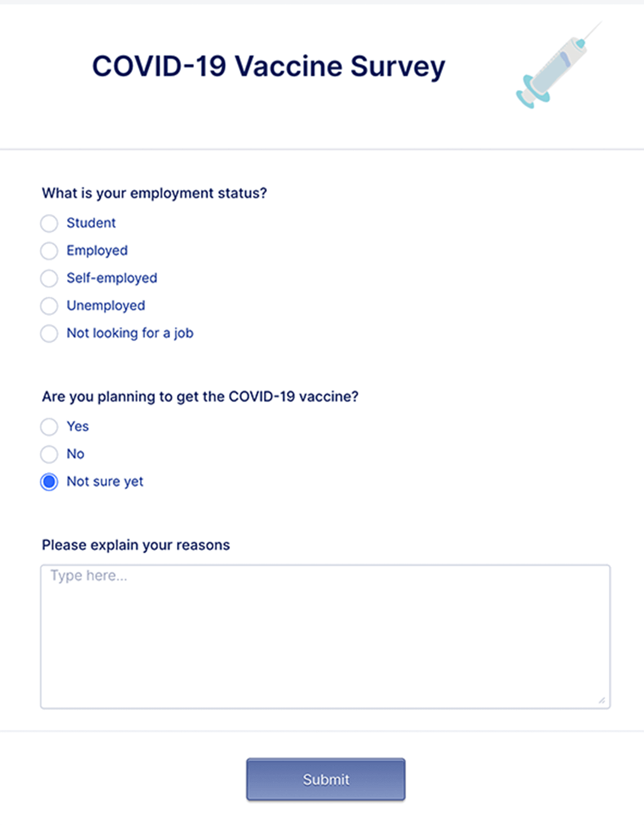Click the Self-employed label text
Screen dimensions: 644x825
coord(112,278)
